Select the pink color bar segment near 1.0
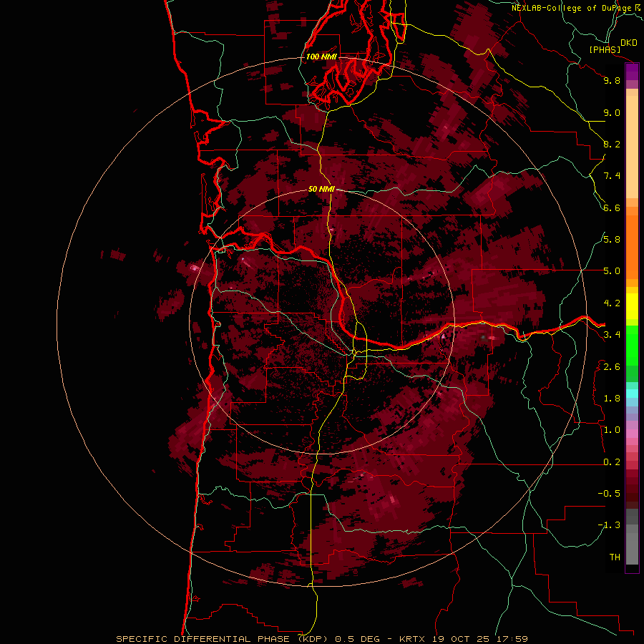The height and width of the screenshot is (644, 644). point(632,434)
